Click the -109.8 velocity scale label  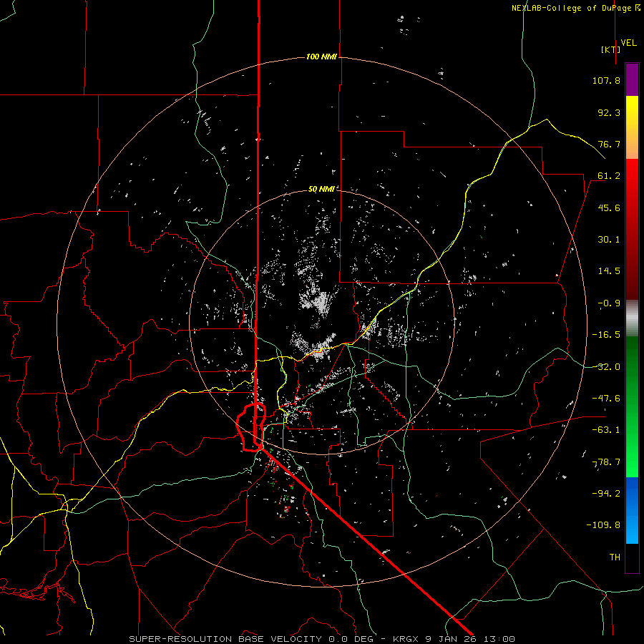point(603,525)
